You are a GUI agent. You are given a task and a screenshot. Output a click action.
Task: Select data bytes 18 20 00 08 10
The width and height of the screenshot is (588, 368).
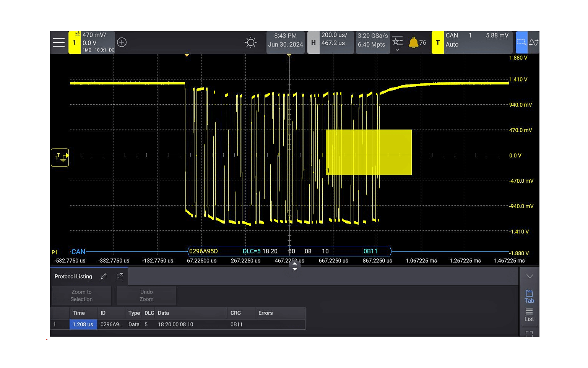[175, 324]
